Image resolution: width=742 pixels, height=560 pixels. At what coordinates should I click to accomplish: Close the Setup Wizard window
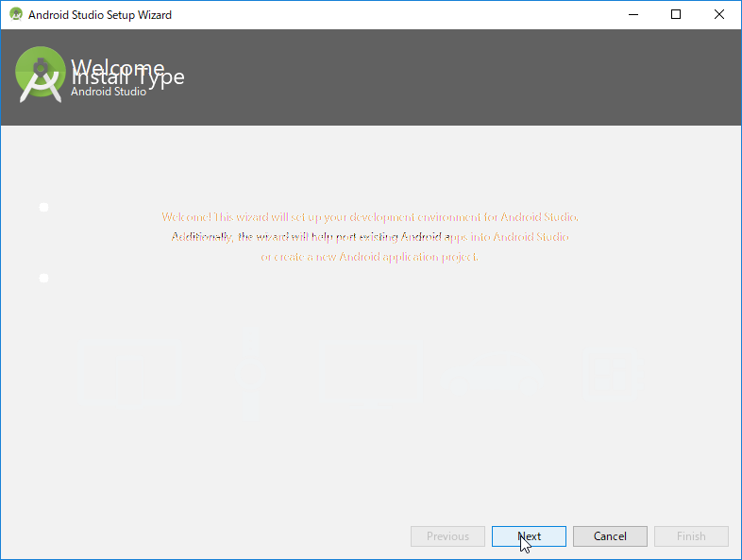point(719,15)
